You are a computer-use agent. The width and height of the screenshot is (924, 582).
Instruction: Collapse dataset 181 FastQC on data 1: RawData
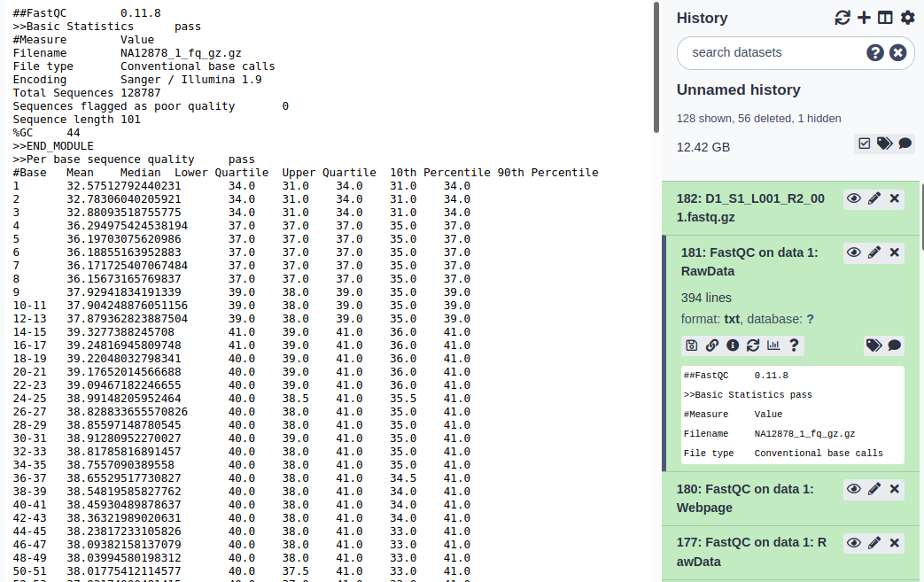749,262
